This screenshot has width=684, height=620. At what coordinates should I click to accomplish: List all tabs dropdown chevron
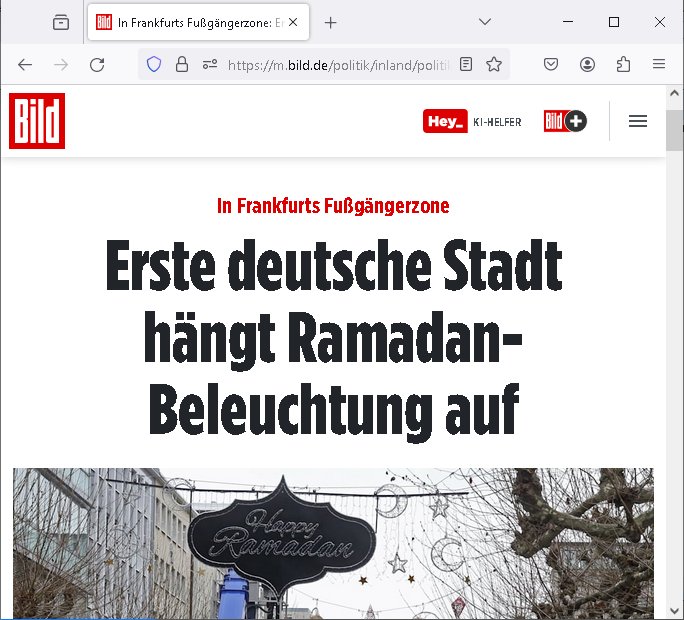point(485,22)
